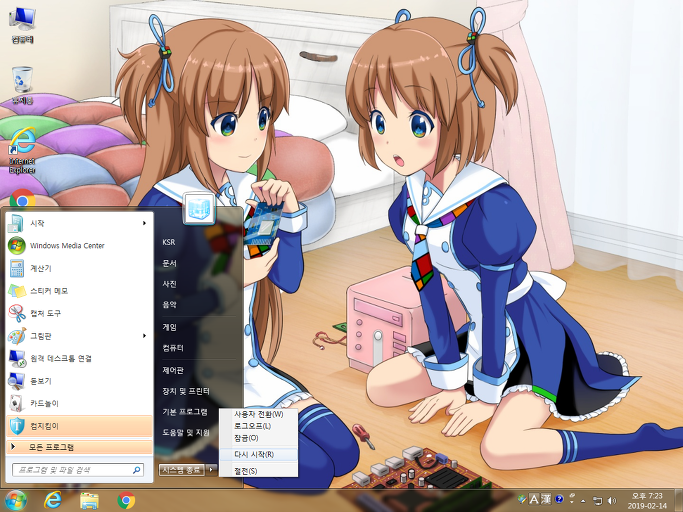Open the clock showing 오후 7:23
683x512 pixels.
(x=647, y=500)
